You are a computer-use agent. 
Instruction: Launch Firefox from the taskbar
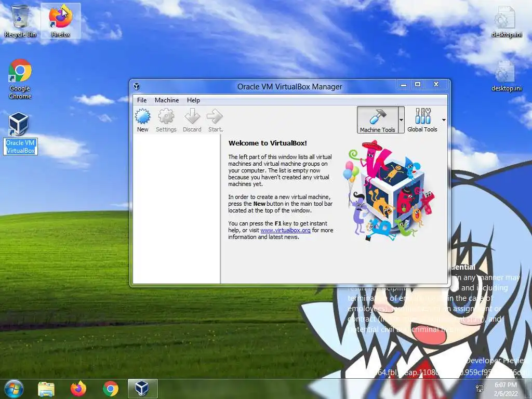point(78,389)
